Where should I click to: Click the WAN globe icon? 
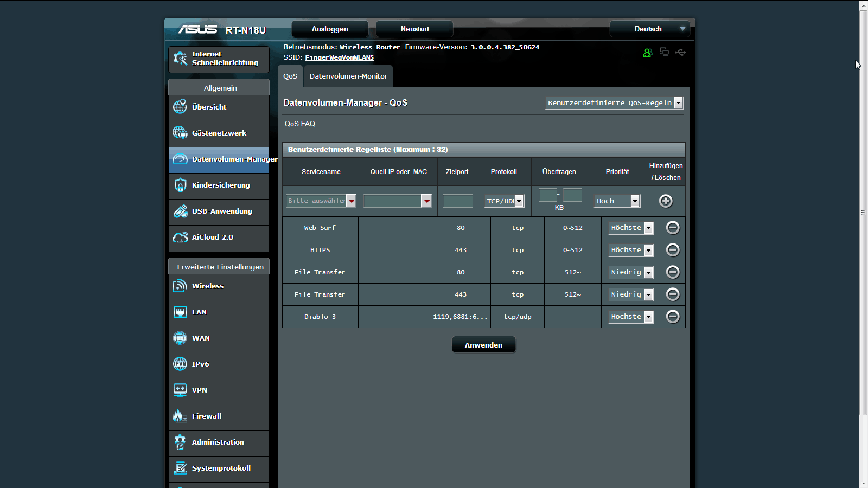(180, 338)
